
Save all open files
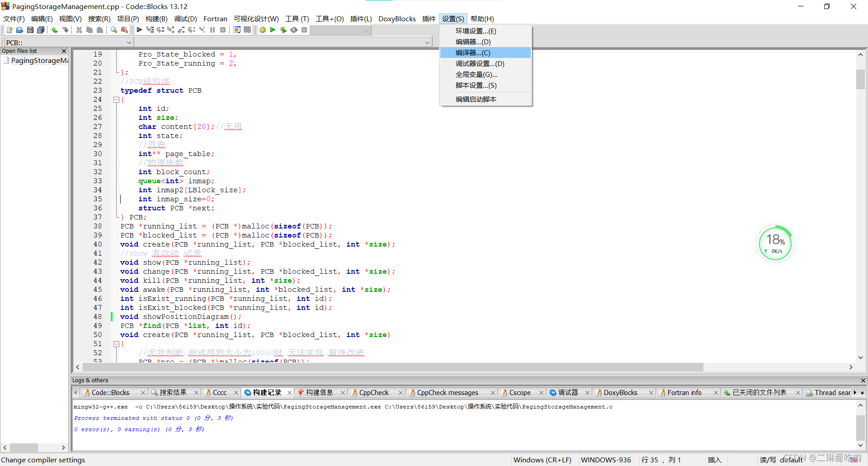click(x=41, y=30)
